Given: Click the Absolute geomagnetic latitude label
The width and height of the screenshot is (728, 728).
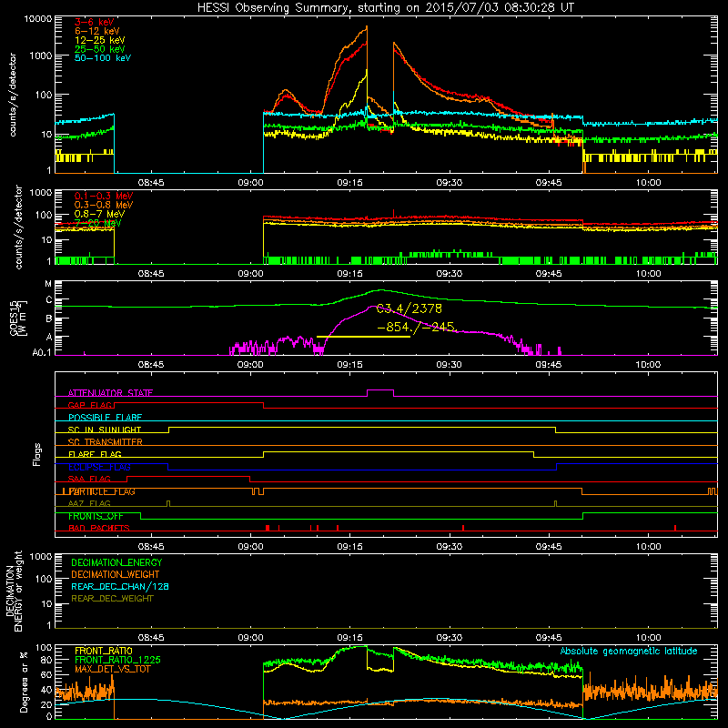Looking at the screenshot, I should [629, 651].
